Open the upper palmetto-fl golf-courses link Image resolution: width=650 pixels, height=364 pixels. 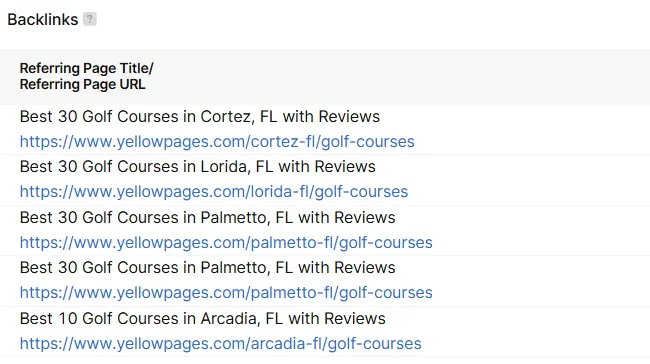click(226, 243)
